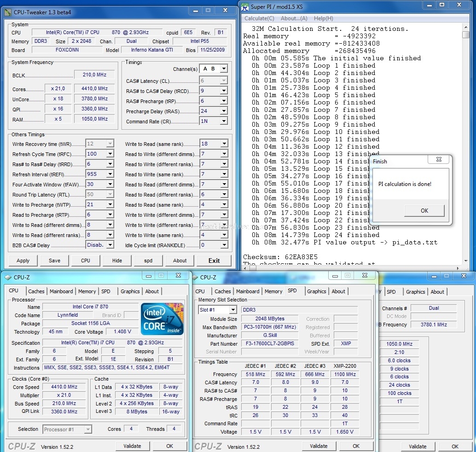Image resolution: width=476 pixels, height=452 pixels.
Task: Click the Processor #1 selection dropdown
Action: 67,429
